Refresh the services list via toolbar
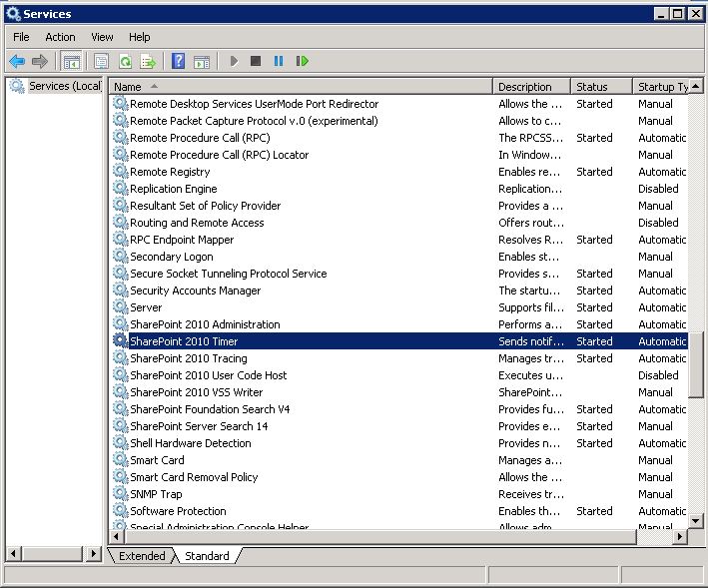 [x=125, y=61]
